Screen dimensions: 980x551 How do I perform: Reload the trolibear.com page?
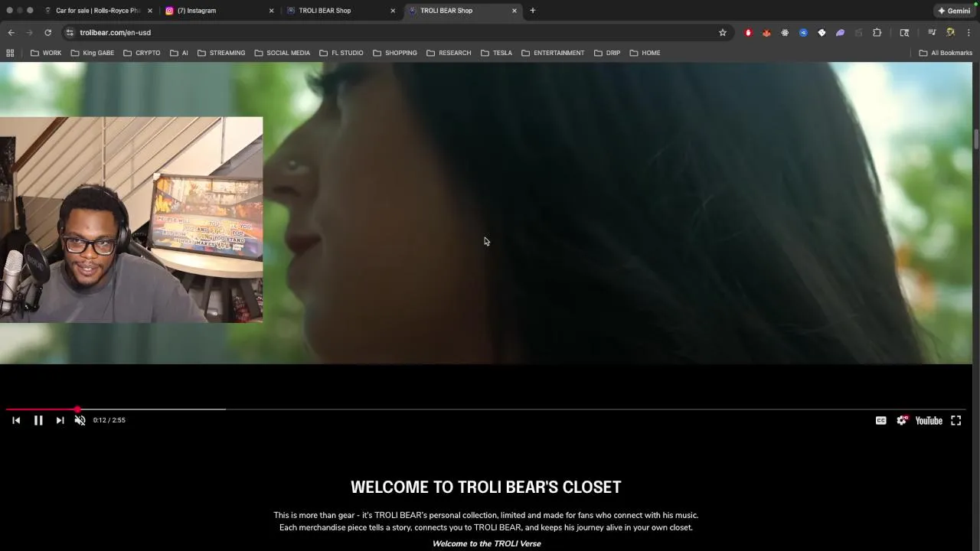pyautogui.click(x=47, y=32)
